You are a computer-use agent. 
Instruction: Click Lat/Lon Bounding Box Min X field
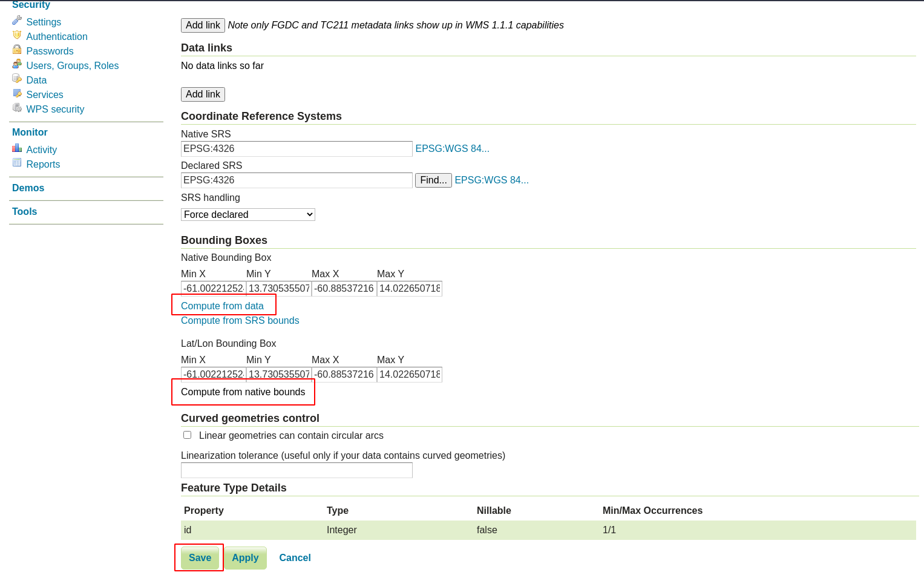point(213,375)
